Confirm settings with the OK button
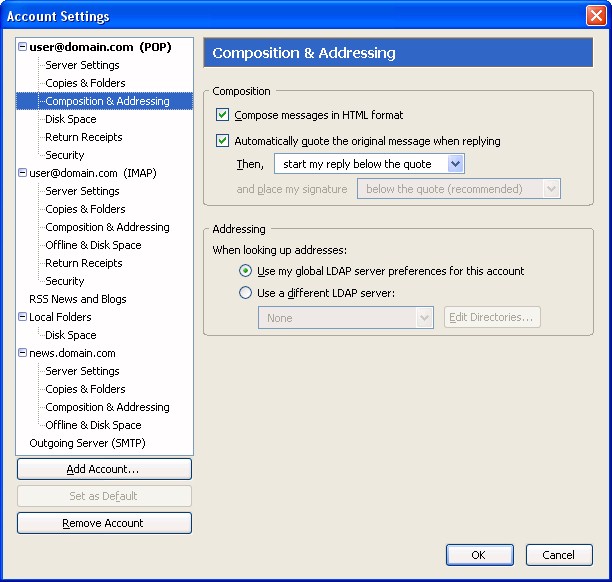This screenshot has height=582, width=612. [480, 555]
